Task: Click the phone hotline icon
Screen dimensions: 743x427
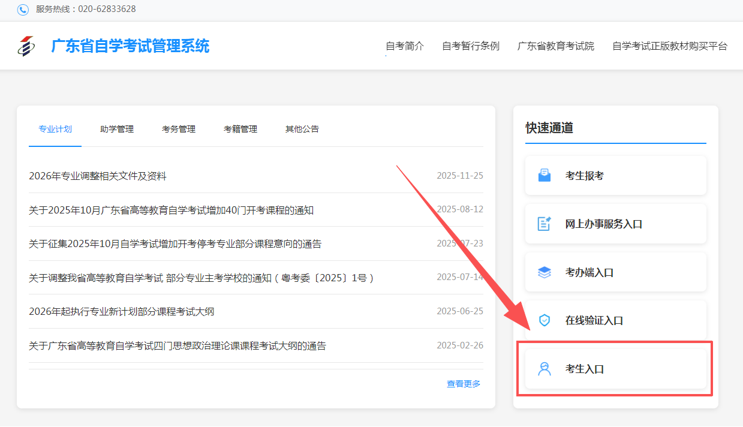Action: point(23,9)
